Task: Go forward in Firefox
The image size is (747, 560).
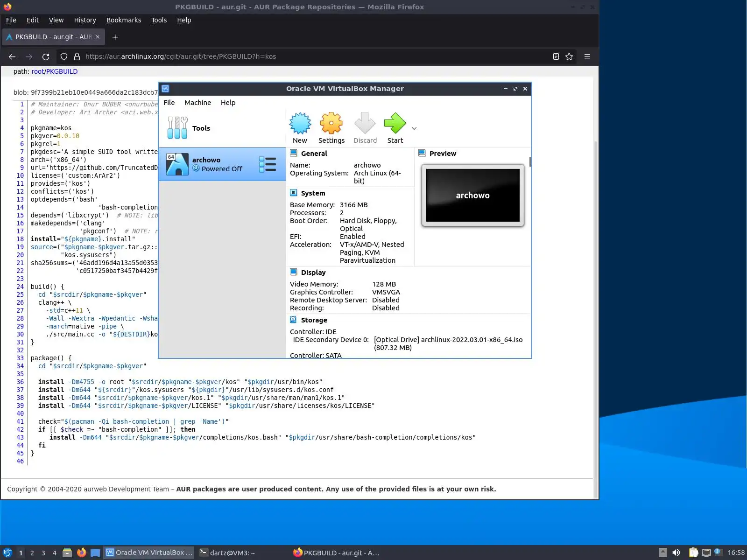Action: coord(29,56)
